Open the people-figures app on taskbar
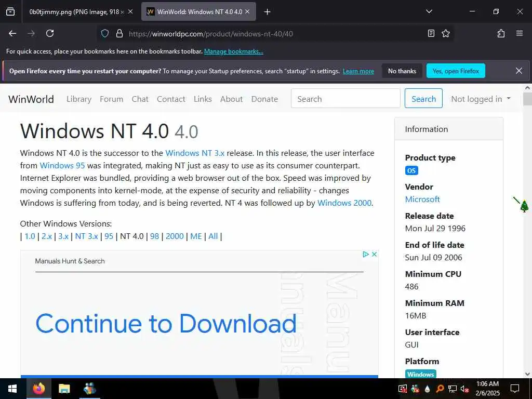This screenshot has width=532, height=399. coord(89,389)
